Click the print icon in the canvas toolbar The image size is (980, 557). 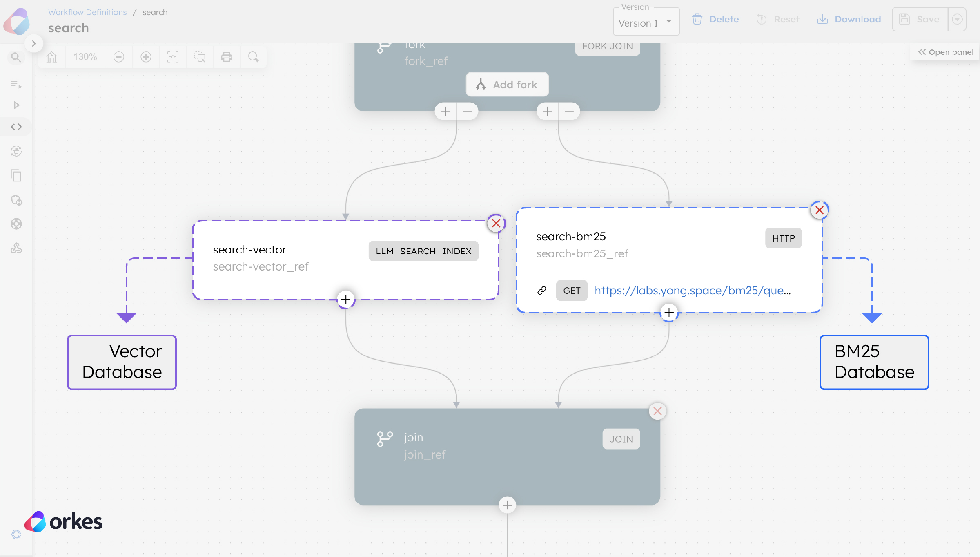[x=227, y=57]
